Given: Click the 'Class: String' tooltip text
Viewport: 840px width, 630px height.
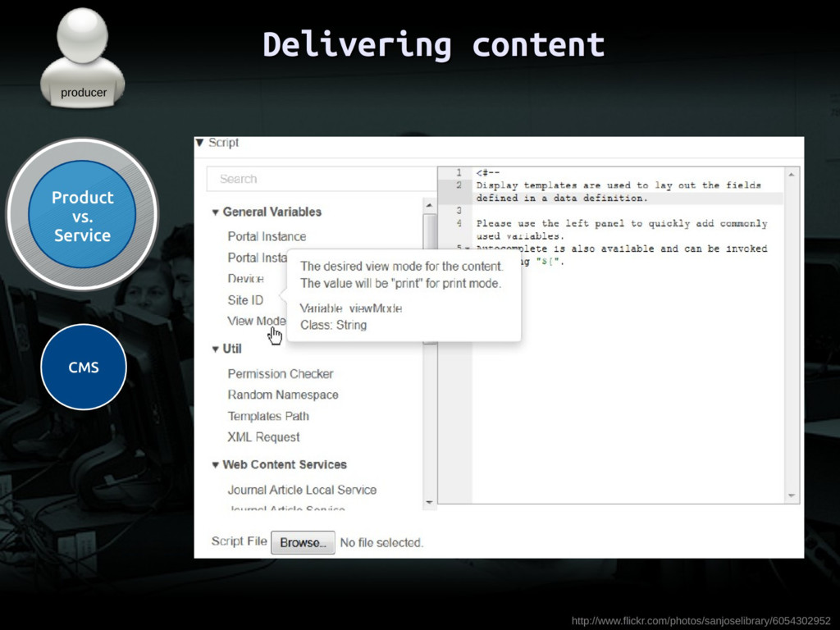Looking at the screenshot, I should pos(333,325).
